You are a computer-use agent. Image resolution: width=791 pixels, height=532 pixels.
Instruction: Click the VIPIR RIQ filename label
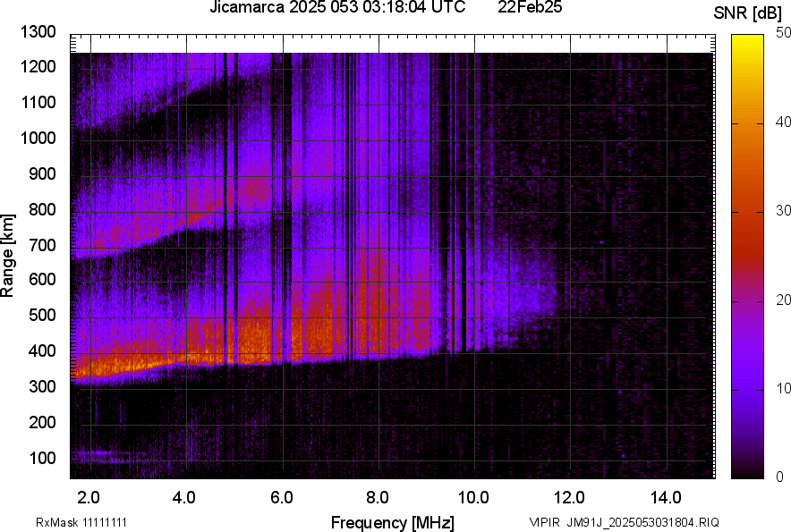(x=624, y=522)
